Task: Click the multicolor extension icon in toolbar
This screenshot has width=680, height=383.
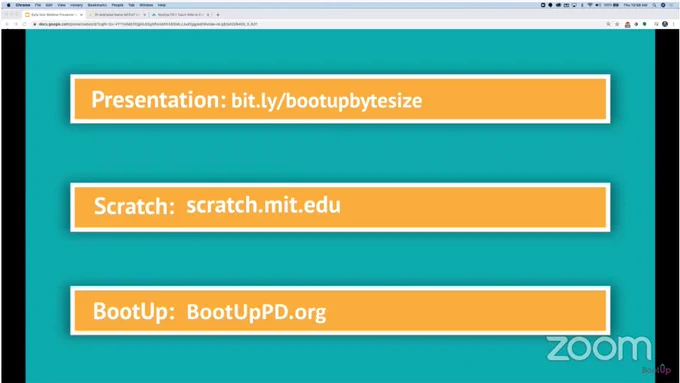Action: tap(636, 24)
